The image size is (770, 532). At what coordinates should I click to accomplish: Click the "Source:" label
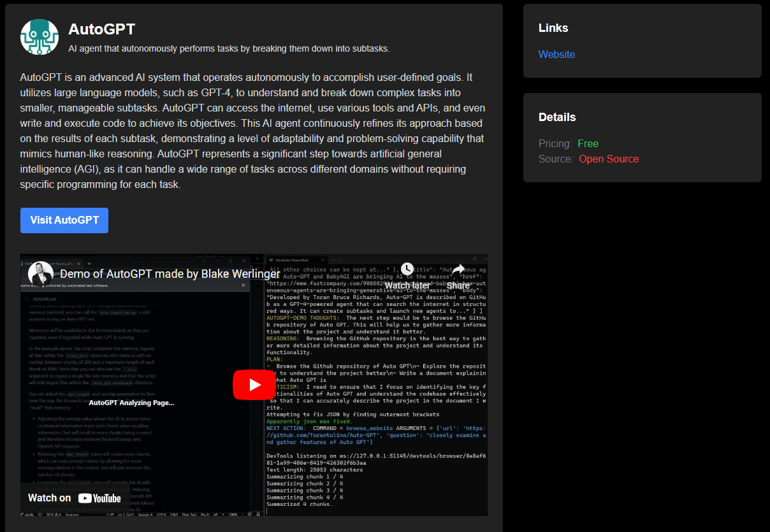pos(556,159)
